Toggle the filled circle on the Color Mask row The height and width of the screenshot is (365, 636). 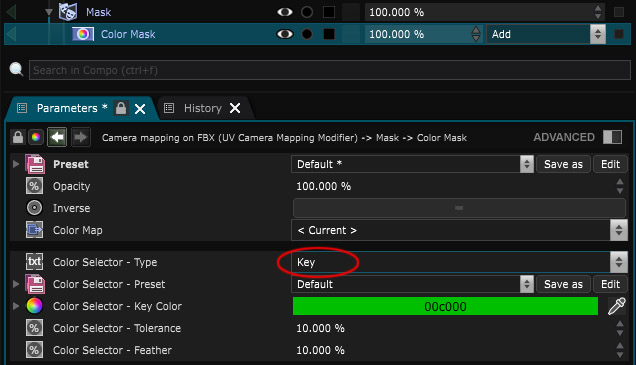pyautogui.click(x=307, y=34)
